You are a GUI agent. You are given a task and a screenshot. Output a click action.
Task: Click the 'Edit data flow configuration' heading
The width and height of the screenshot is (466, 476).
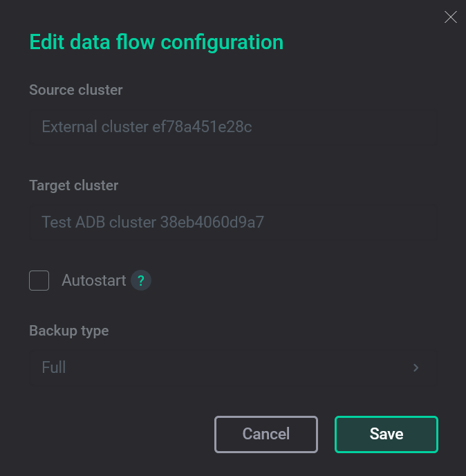[x=156, y=42]
